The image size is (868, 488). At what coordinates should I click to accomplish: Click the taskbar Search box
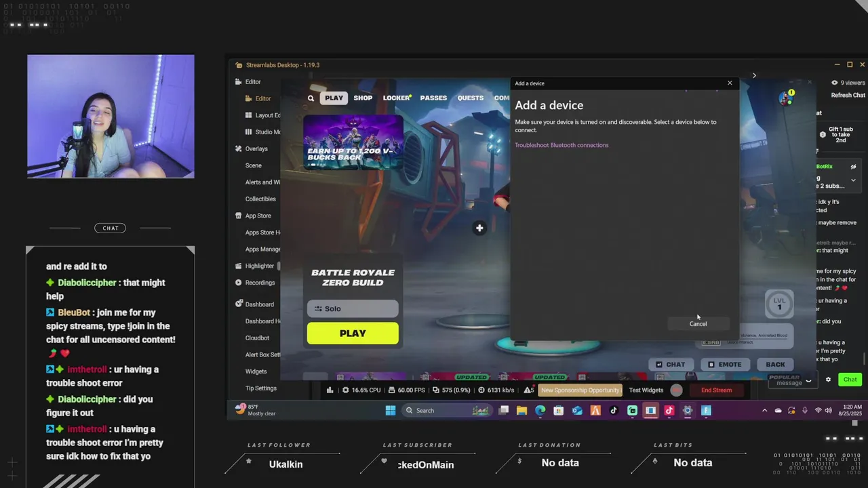[x=446, y=410]
